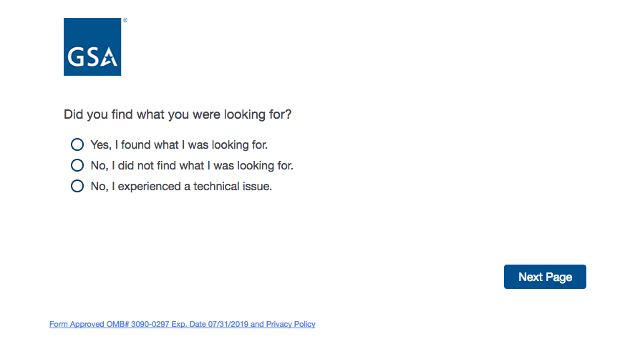Click the registered trademark symbol beside the logo
The image size is (625, 364).
[x=125, y=21]
